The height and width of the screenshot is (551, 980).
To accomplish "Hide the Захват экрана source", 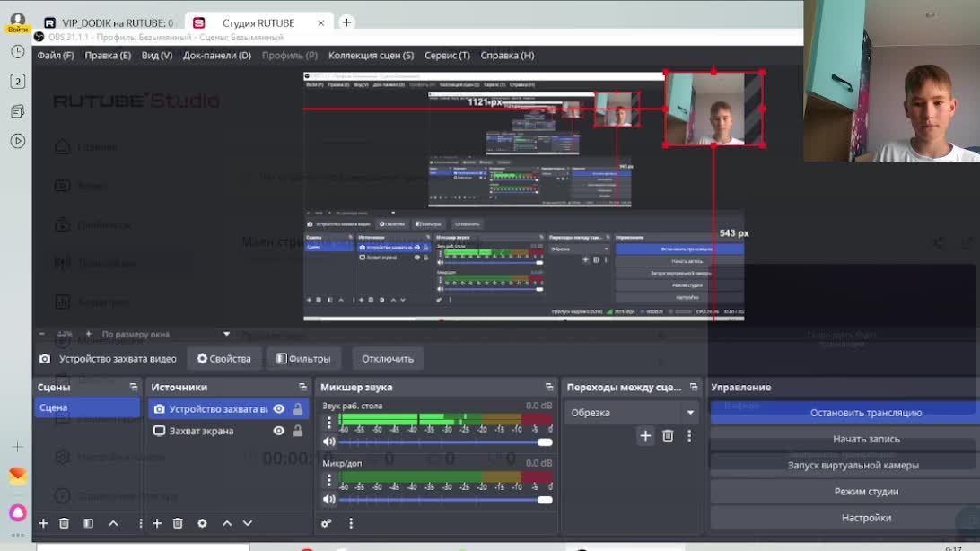I will click(279, 431).
